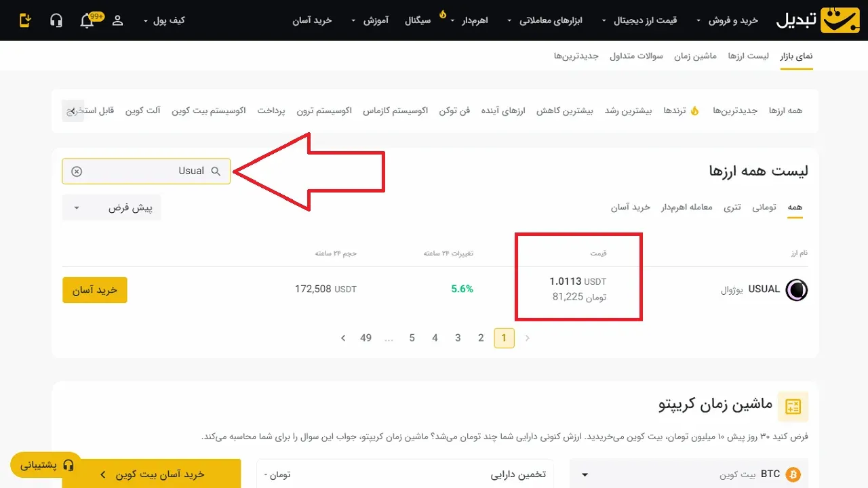868x488 pixels.
Task: Click the search magnifier icon
Action: pos(216,171)
